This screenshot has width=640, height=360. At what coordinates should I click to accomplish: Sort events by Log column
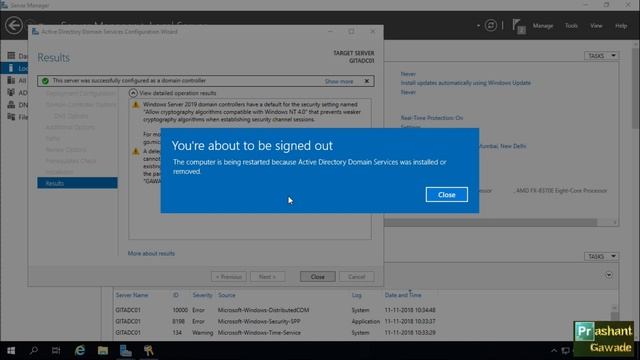pos(356,295)
